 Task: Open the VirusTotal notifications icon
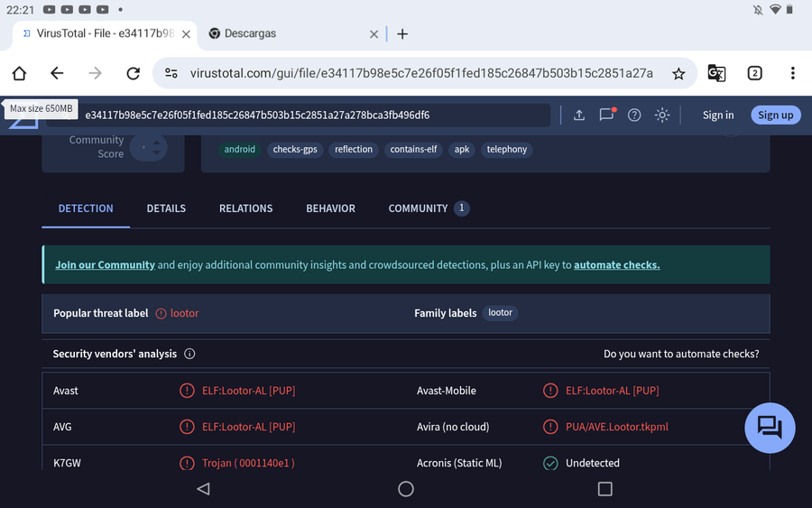coord(607,115)
